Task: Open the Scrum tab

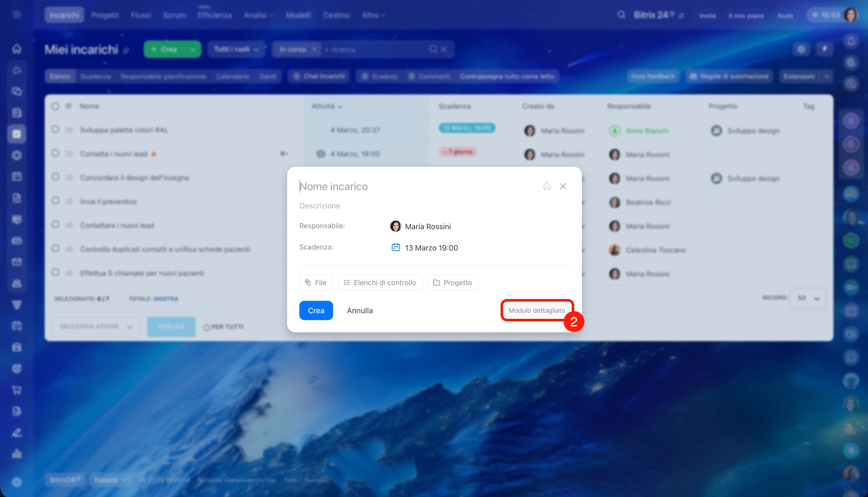Action: 174,15
